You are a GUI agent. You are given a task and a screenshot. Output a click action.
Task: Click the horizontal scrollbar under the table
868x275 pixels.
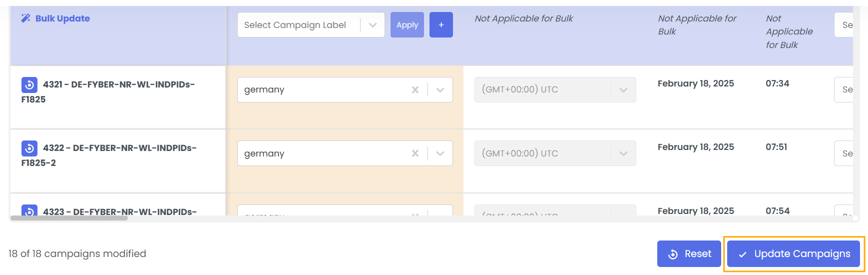pyautogui.click(x=69, y=218)
